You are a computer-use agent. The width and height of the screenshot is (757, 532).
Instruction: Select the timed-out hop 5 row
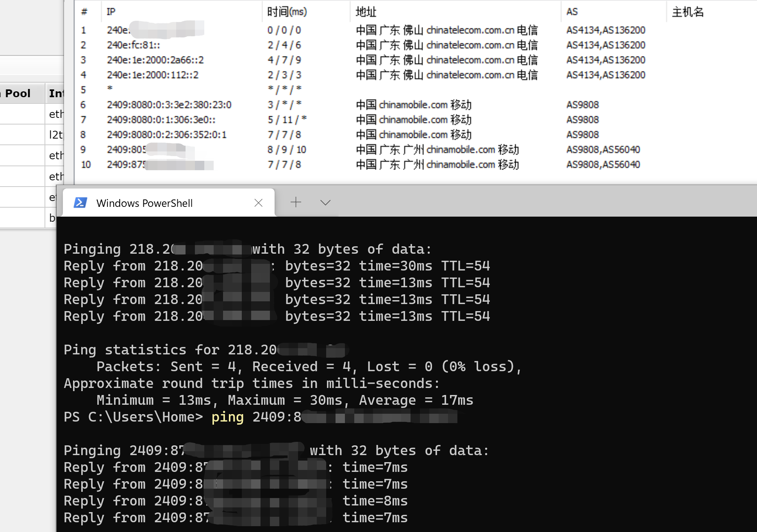pyautogui.click(x=110, y=89)
